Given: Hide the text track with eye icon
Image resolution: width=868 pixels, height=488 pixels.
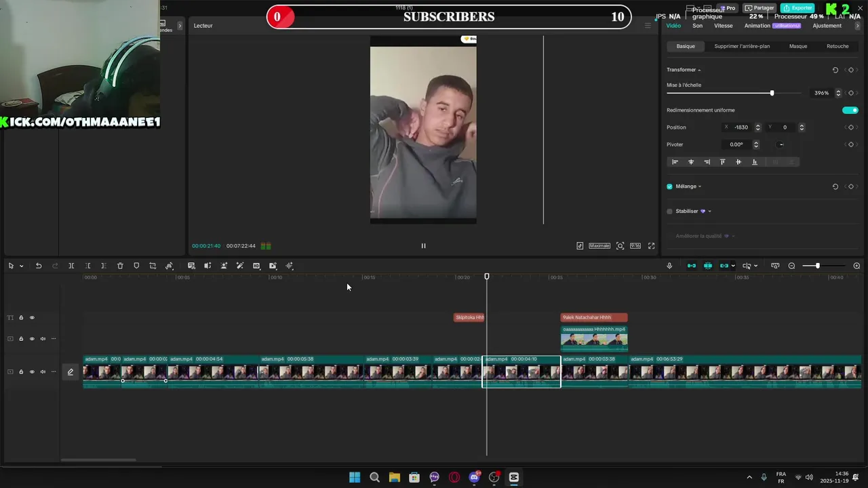Looking at the screenshot, I should (32, 317).
